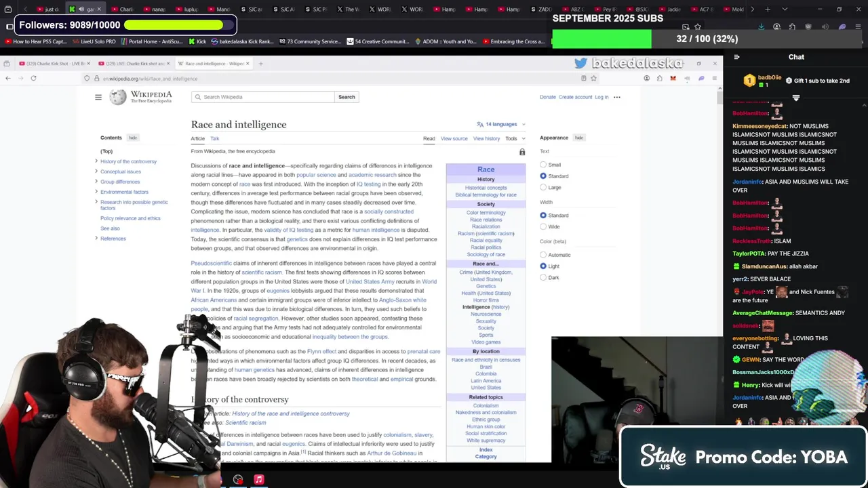Expand Research into possible genetic factors

pos(96,202)
